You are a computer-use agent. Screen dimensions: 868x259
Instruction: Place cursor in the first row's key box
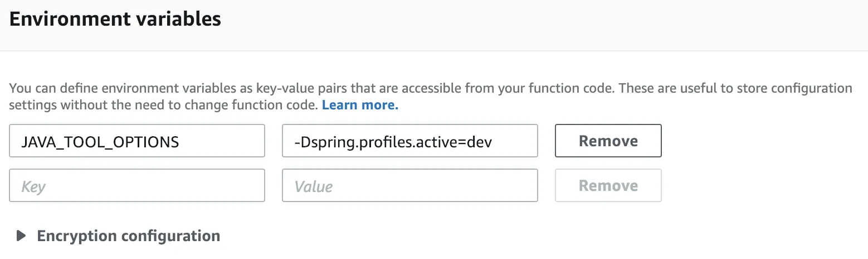click(136, 141)
